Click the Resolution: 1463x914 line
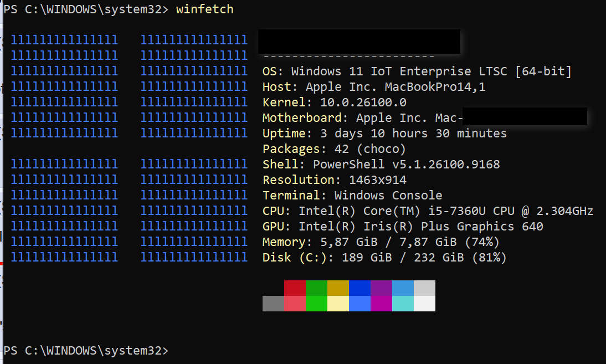The image size is (606, 364). click(x=335, y=180)
